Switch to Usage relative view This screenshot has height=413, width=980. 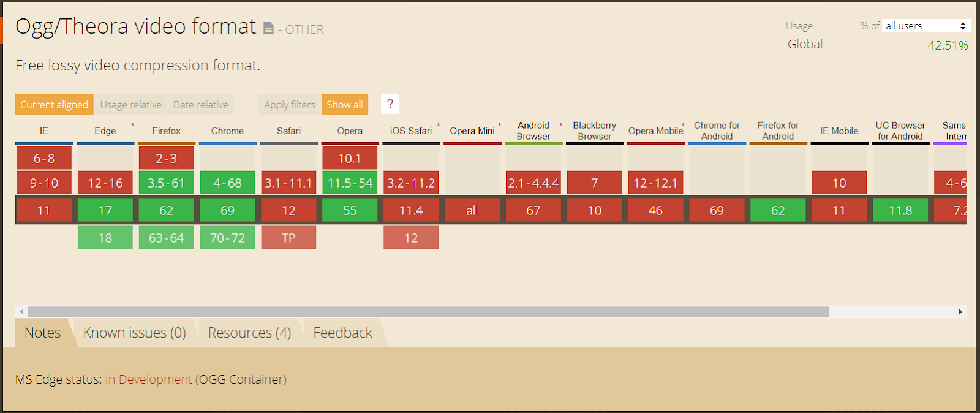131,105
